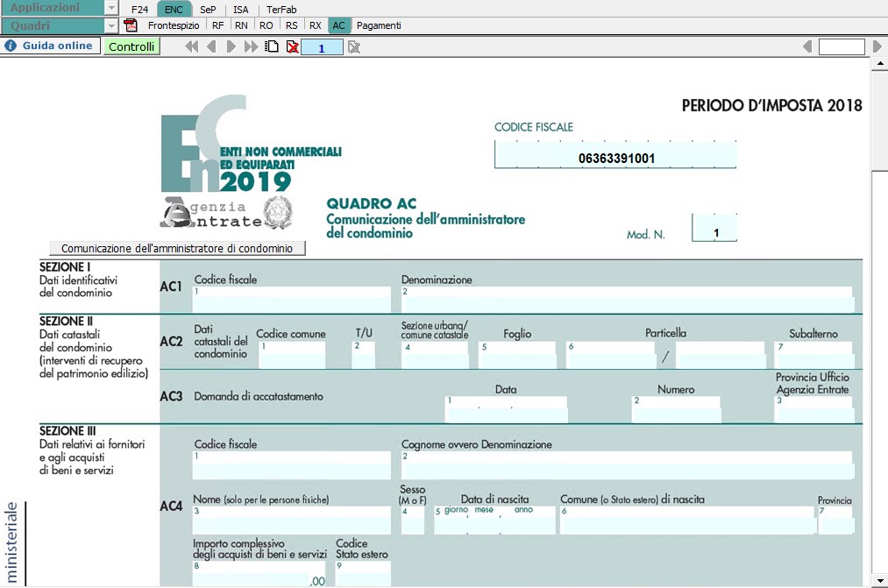Expand the Quadri dropdown arrow
888x588 pixels.
(111, 25)
